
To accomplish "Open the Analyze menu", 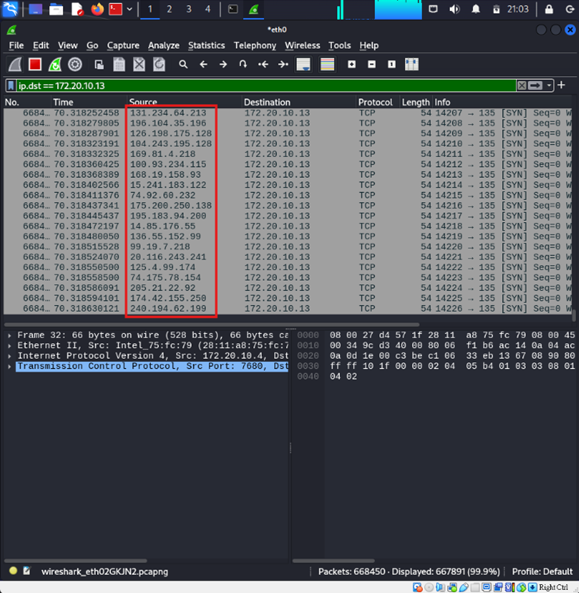I will 164,46.
